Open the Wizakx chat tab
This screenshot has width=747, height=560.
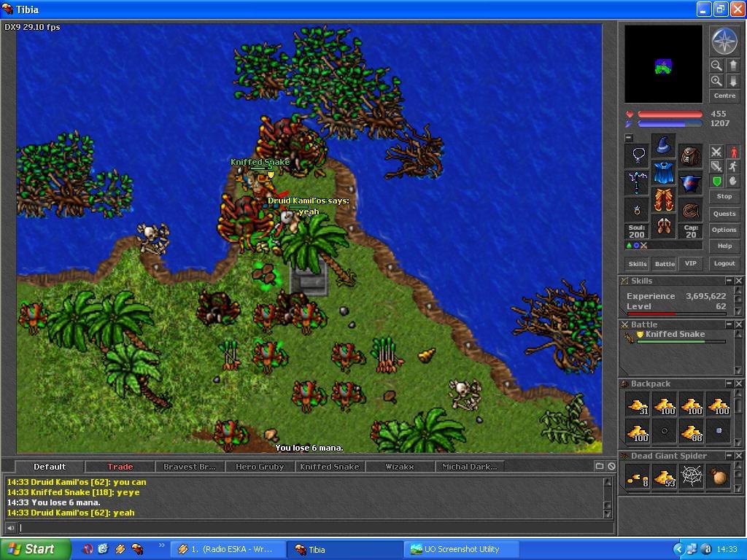(x=399, y=467)
